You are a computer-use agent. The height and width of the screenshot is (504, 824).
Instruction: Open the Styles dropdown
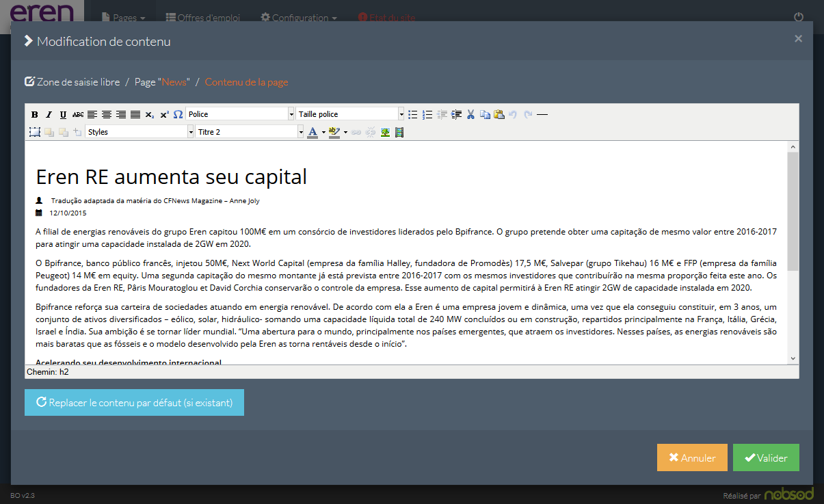tap(140, 132)
